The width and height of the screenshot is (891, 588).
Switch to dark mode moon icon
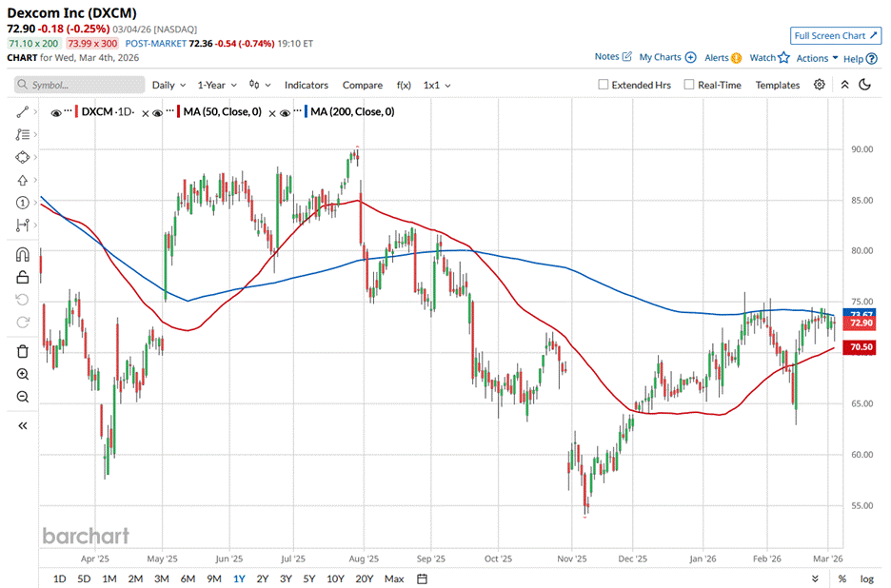(x=865, y=85)
